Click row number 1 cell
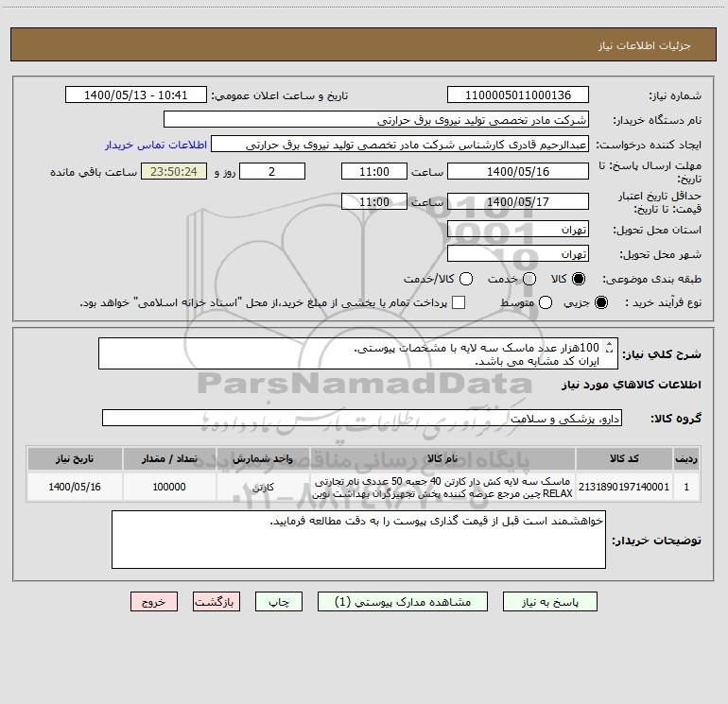Screen dimensions: 728x704 [x=686, y=487]
